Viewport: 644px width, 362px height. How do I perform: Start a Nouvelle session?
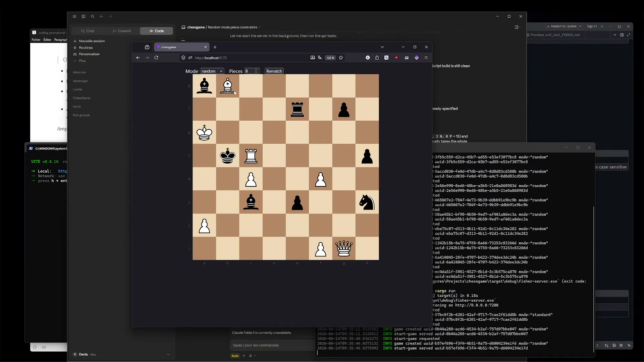(x=89, y=41)
